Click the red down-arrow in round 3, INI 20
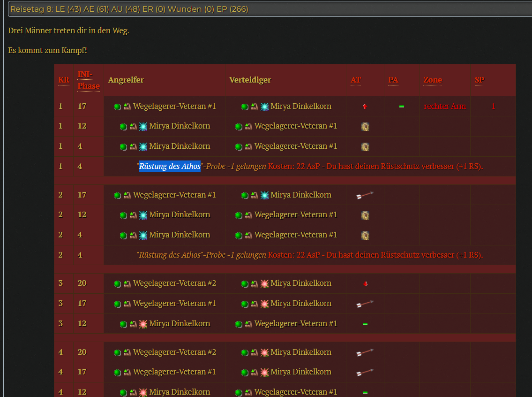 [365, 283]
